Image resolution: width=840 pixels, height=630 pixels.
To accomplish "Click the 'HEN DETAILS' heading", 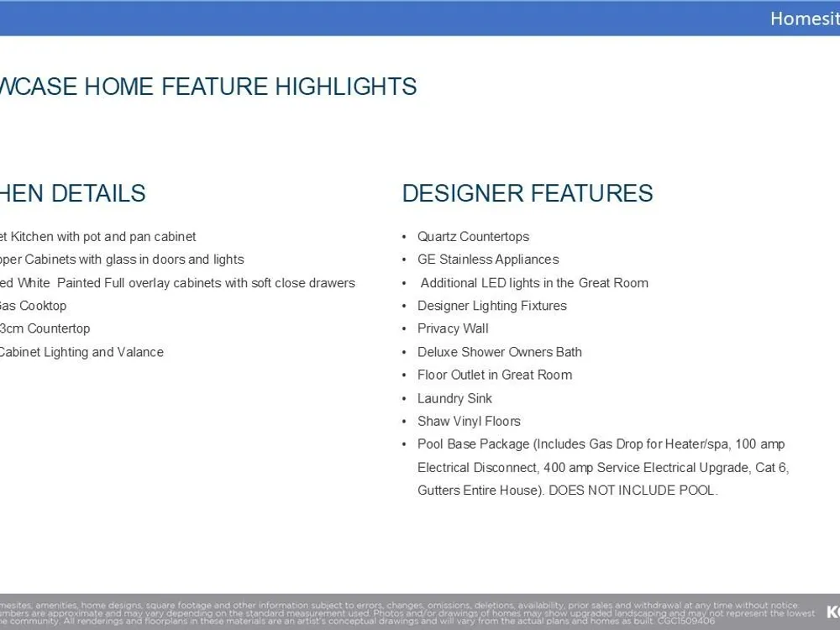I will pos(72,193).
